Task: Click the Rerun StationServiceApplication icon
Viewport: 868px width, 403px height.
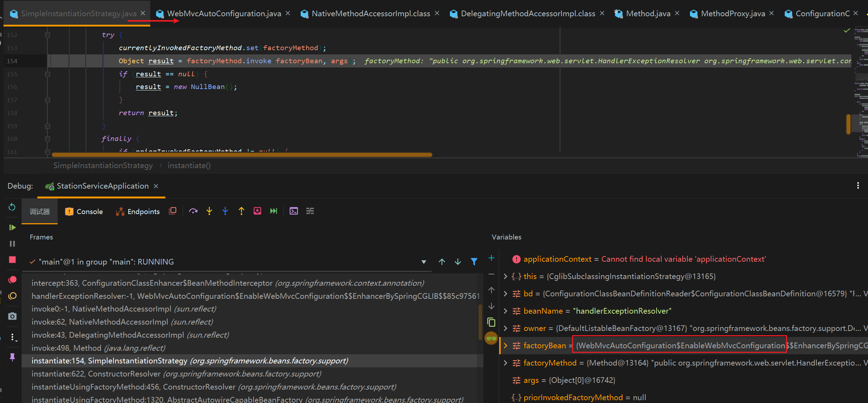Action: tap(12, 207)
